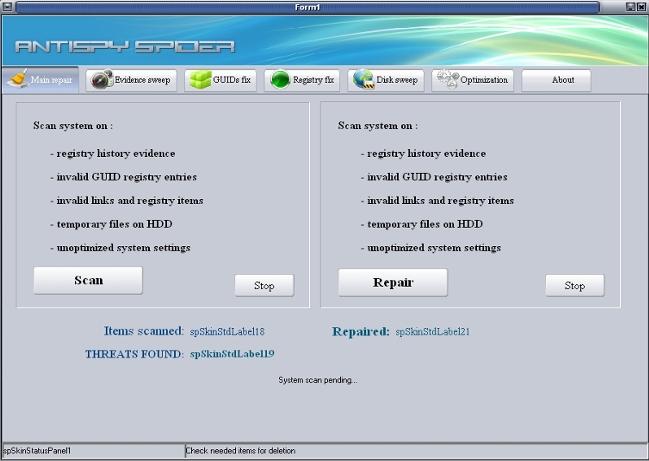Click the green blocks GUIDs fix icon
This screenshot has width=649, height=461.
(198, 80)
